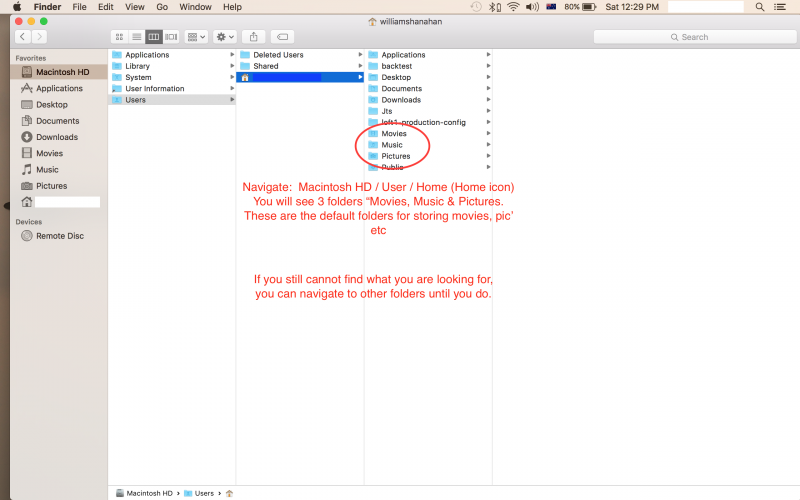Image resolution: width=800 pixels, height=500 pixels.
Task: Expand arrow beside Jts folder
Action: click(x=488, y=111)
